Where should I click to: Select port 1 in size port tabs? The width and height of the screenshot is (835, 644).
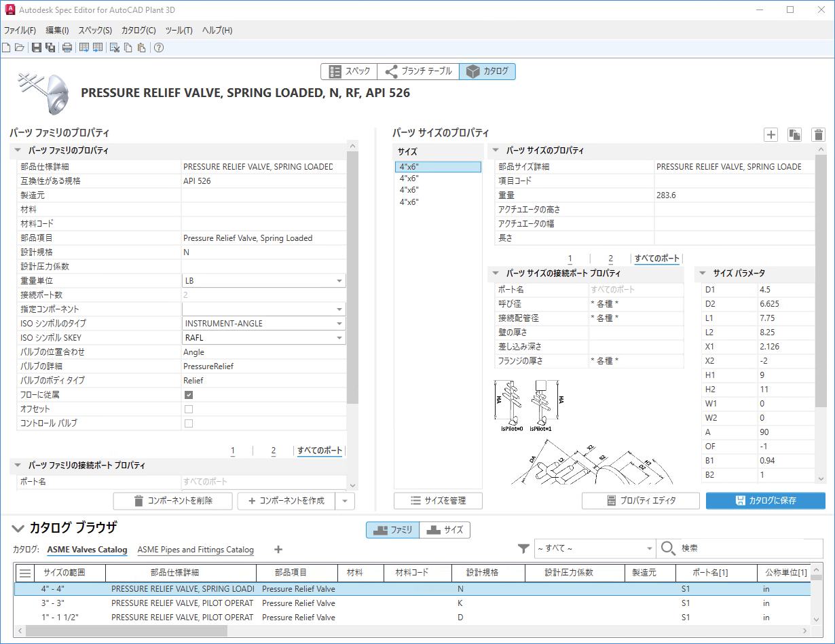[570, 259]
